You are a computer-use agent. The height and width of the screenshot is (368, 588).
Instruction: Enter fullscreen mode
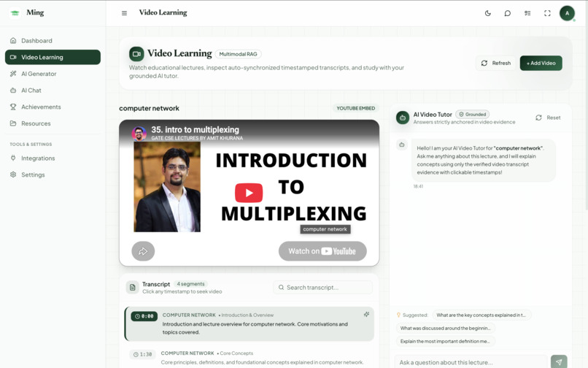point(547,13)
